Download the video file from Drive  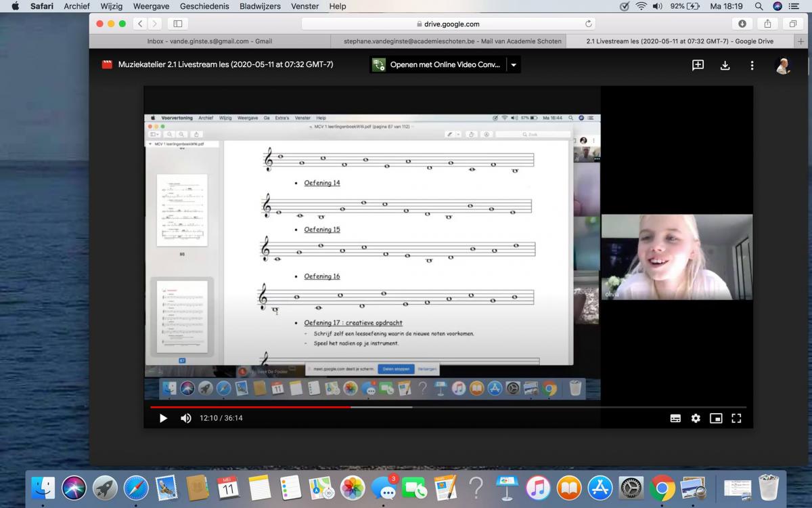[x=725, y=65]
